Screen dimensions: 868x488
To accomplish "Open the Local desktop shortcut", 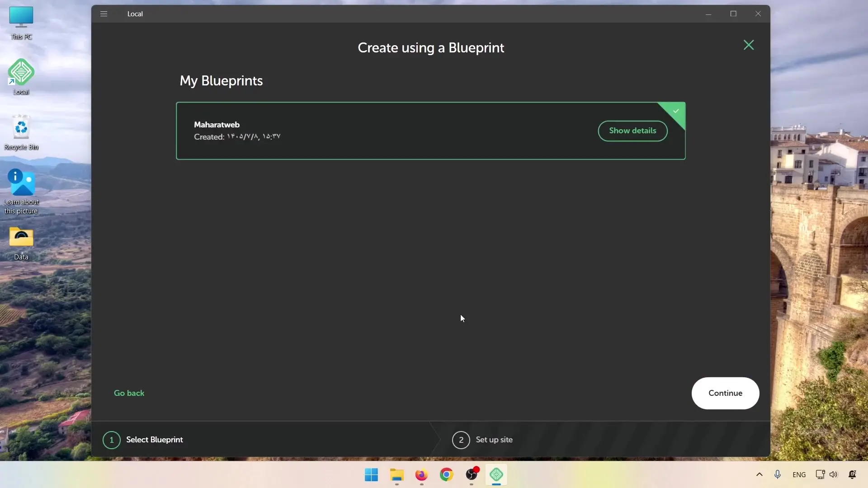I will [21, 77].
